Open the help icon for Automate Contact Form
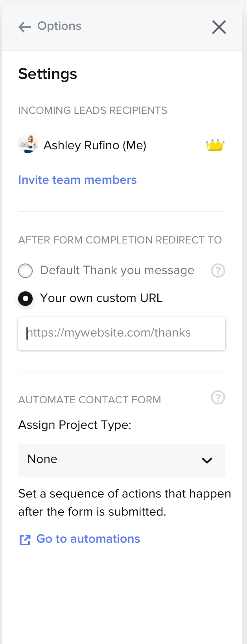 [x=218, y=397]
